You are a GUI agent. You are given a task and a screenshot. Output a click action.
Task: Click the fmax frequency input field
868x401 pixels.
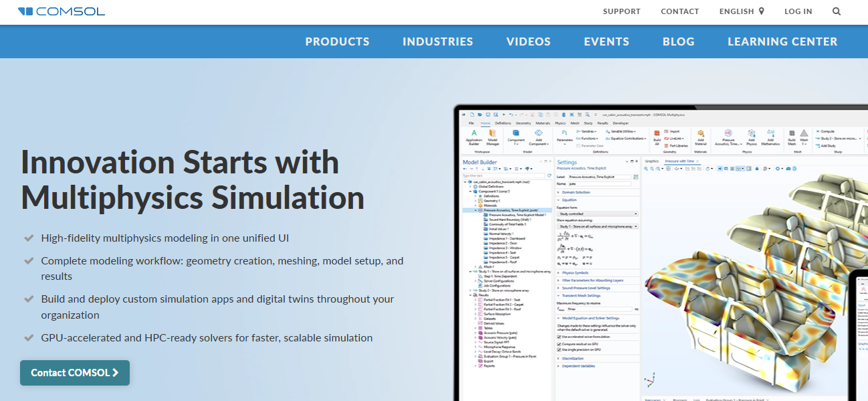tap(600, 309)
